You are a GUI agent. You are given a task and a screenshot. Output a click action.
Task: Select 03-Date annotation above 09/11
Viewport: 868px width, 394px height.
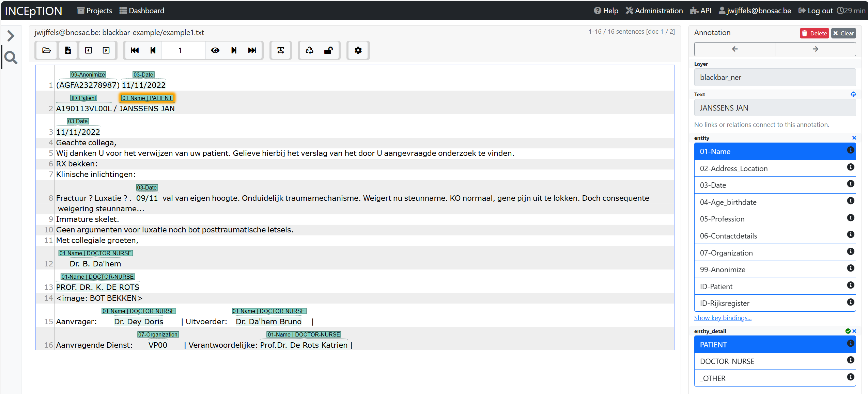click(147, 187)
